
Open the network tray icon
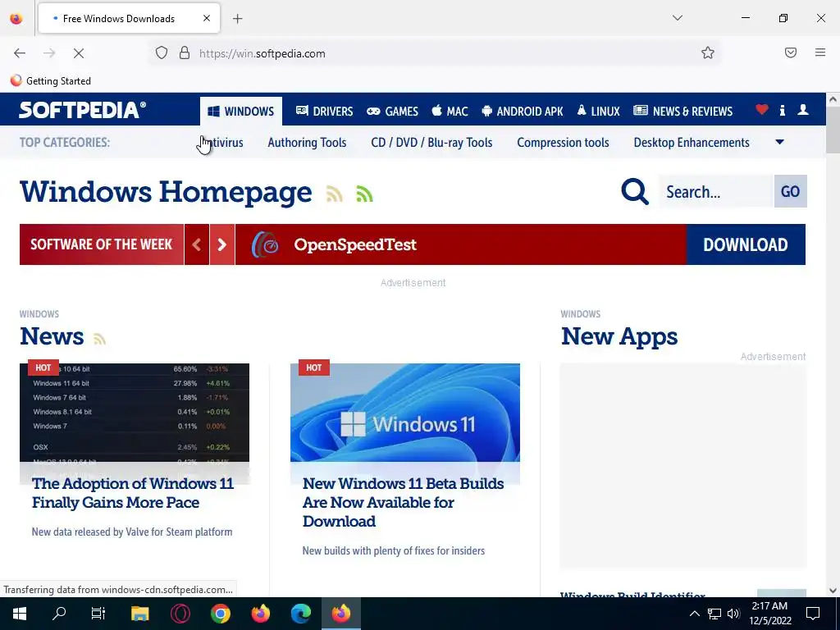coord(714,614)
